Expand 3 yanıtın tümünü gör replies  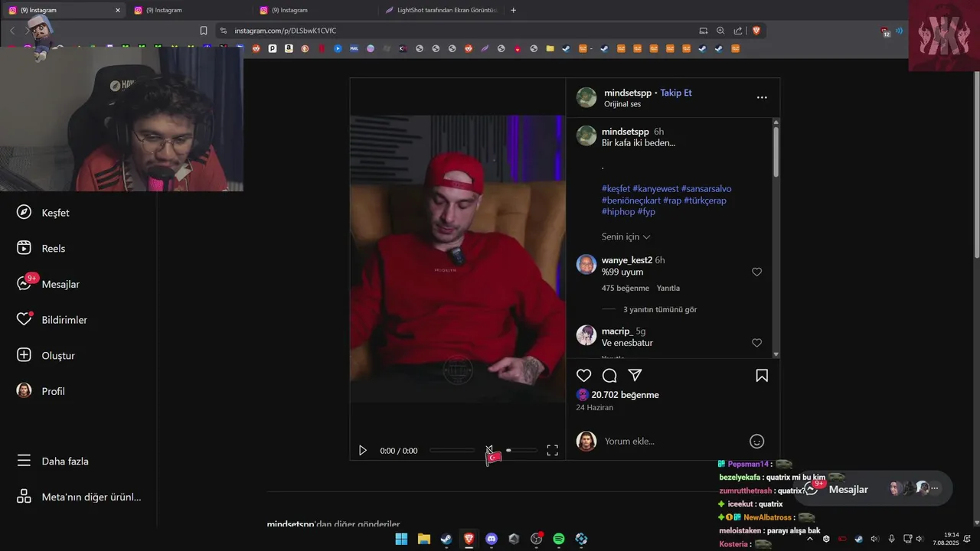coord(660,310)
